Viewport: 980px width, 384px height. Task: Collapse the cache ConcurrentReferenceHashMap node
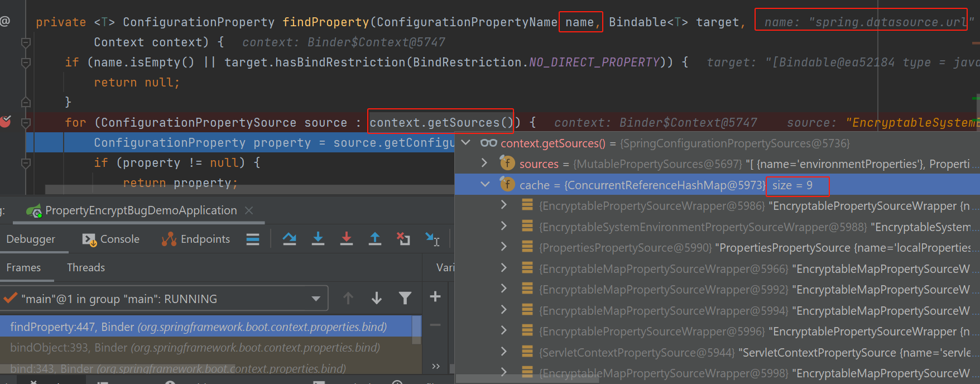(x=485, y=184)
